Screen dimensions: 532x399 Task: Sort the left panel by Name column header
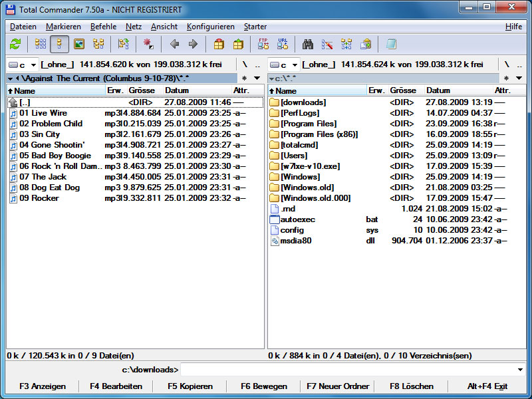[x=57, y=90]
